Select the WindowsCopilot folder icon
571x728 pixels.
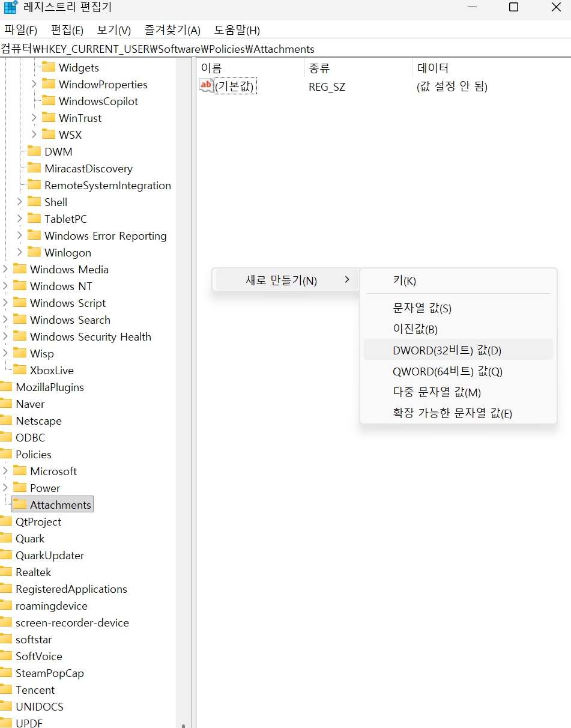49,101
